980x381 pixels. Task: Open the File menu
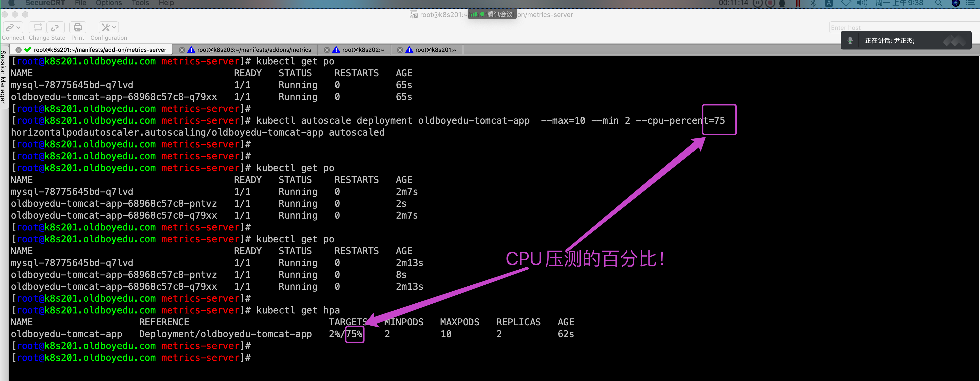[x=80, y=3]
